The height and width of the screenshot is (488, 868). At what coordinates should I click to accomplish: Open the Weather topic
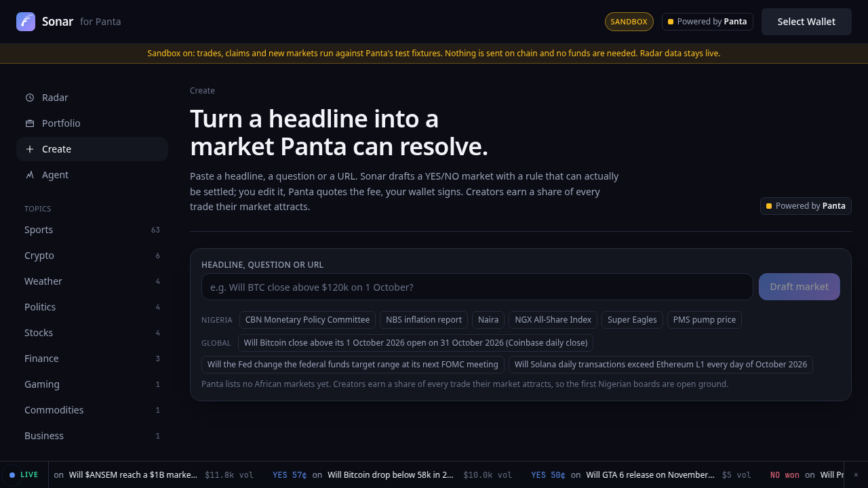(92, 281)
